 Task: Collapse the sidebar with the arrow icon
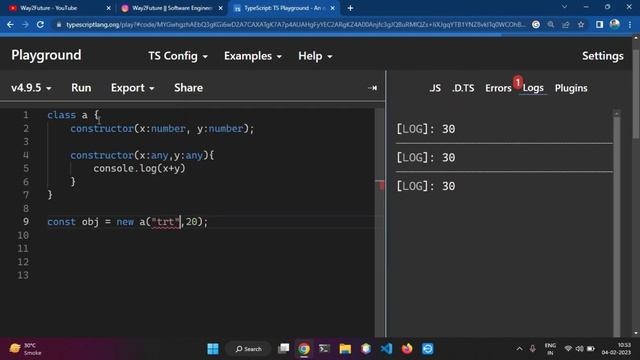[x=372, y=88]
